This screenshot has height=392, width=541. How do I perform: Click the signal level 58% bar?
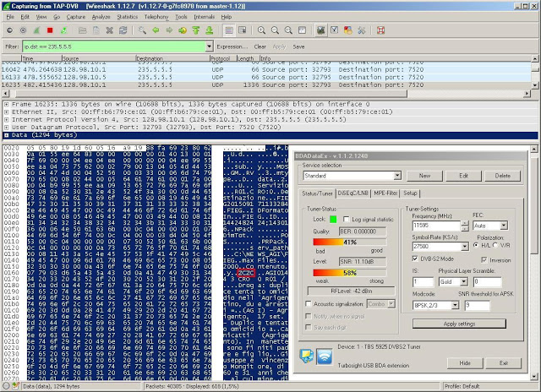pos(349,273)
